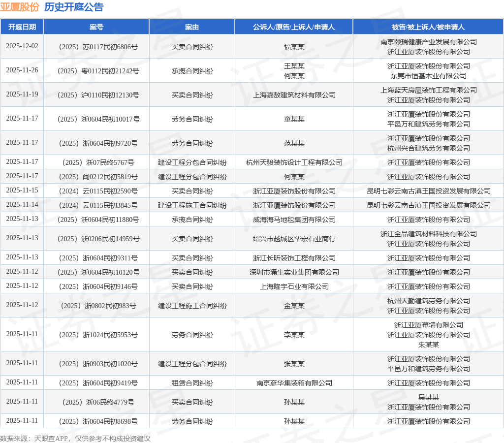Click defendant 南京颐瑞健康产业发展有限公司
The image size is (504, 443).
click(429, 42)
